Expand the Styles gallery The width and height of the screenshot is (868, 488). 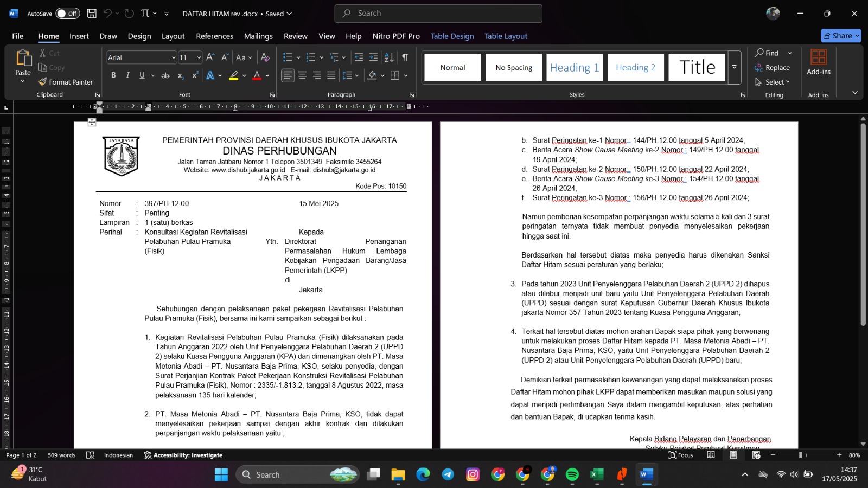(735, 67)
